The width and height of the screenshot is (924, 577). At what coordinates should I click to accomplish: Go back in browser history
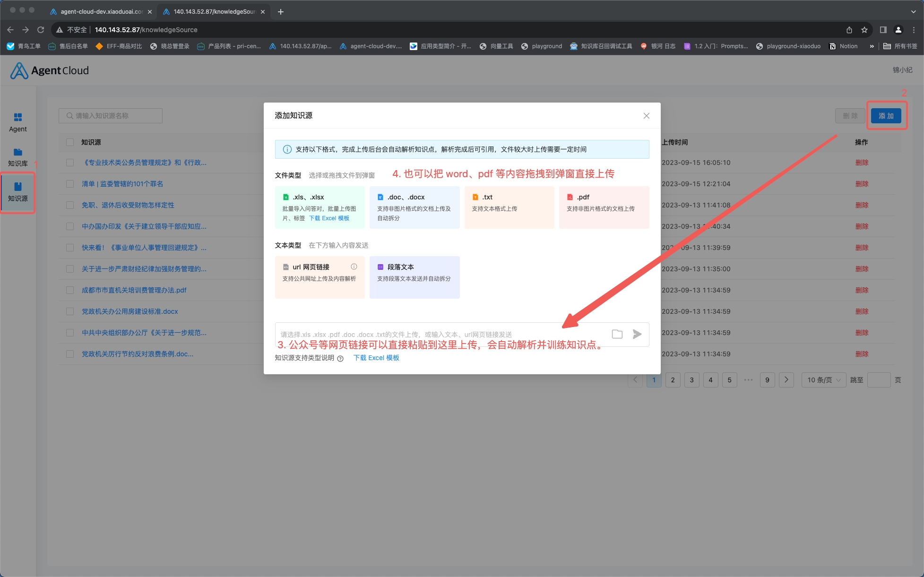[x=10, y=30]
